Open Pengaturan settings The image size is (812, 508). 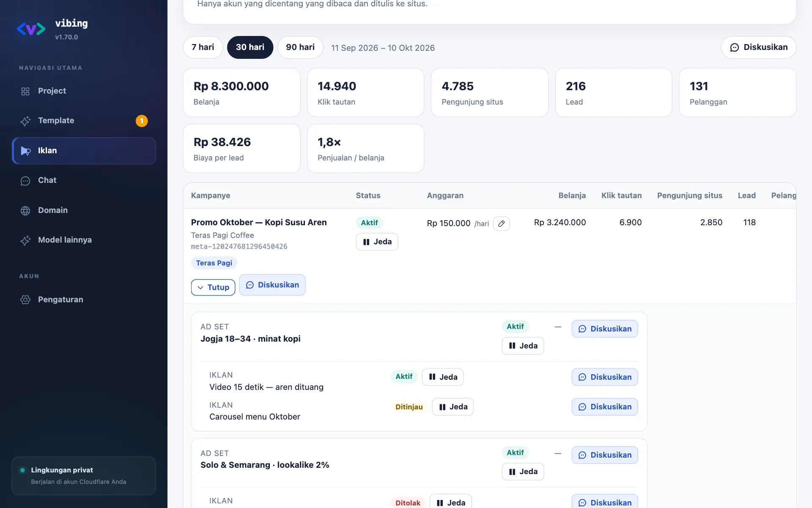(x=84, y=300)
